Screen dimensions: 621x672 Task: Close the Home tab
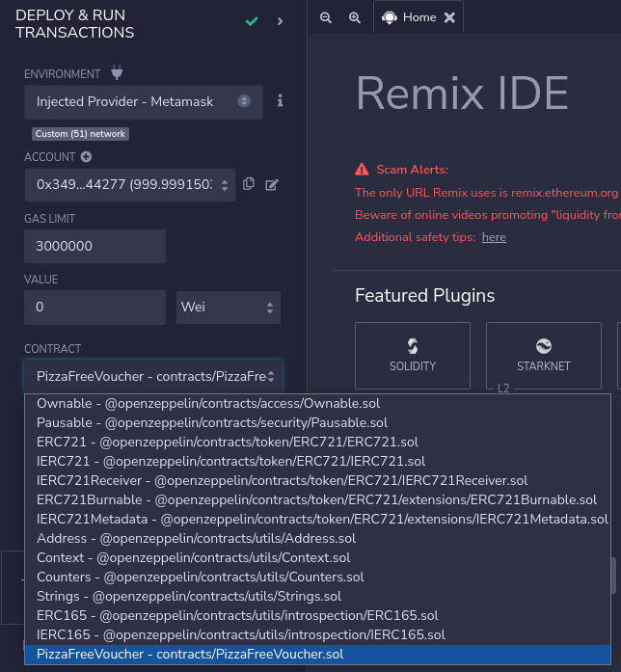[x=449, y=17]
